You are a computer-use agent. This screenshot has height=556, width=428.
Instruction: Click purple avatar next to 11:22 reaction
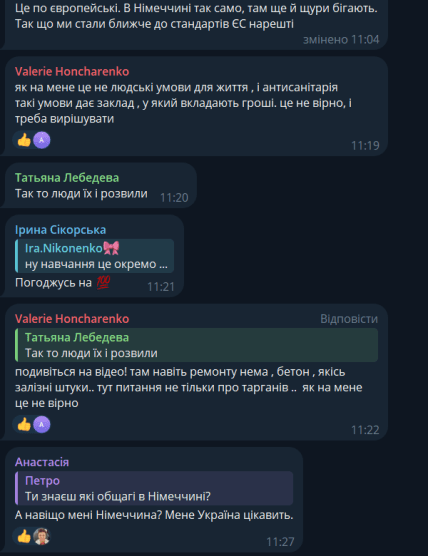pos(42,424)
